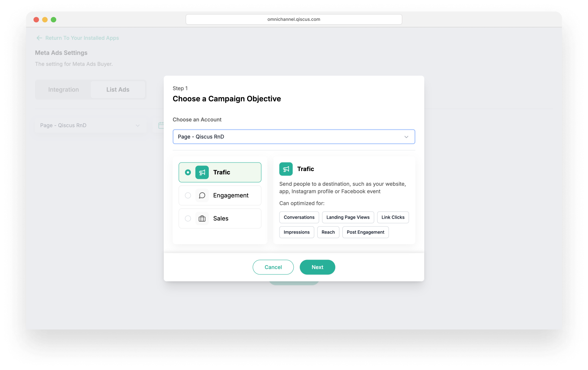Click the browser address bar omnichannel.qiscus.com

294,19
